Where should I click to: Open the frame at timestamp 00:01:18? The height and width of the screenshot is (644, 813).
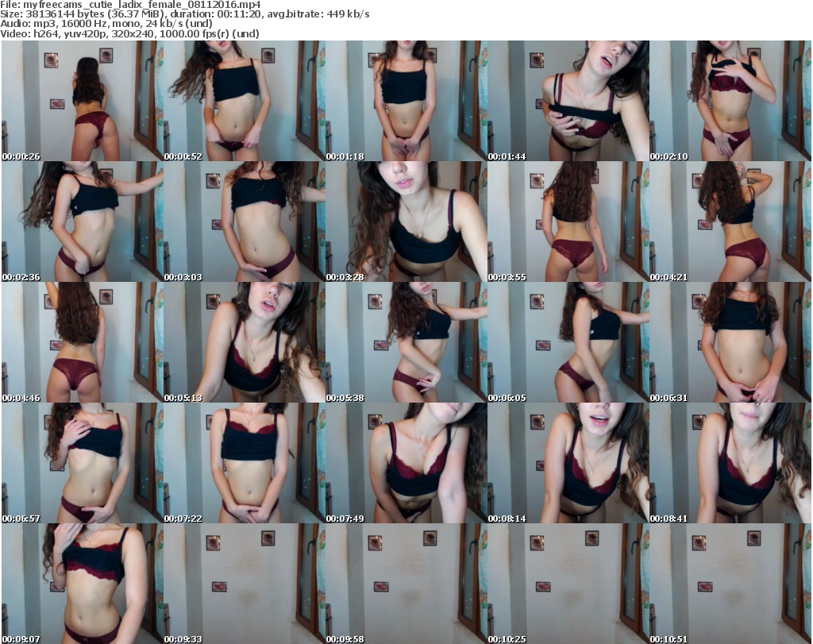click(406, 101)
